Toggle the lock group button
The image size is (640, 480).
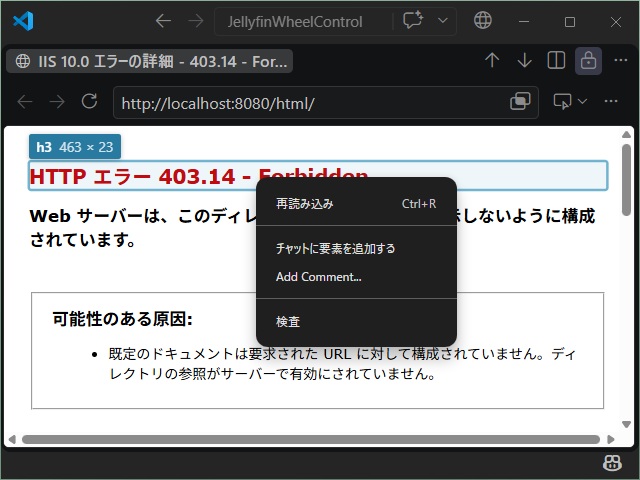tap(588, 61)
